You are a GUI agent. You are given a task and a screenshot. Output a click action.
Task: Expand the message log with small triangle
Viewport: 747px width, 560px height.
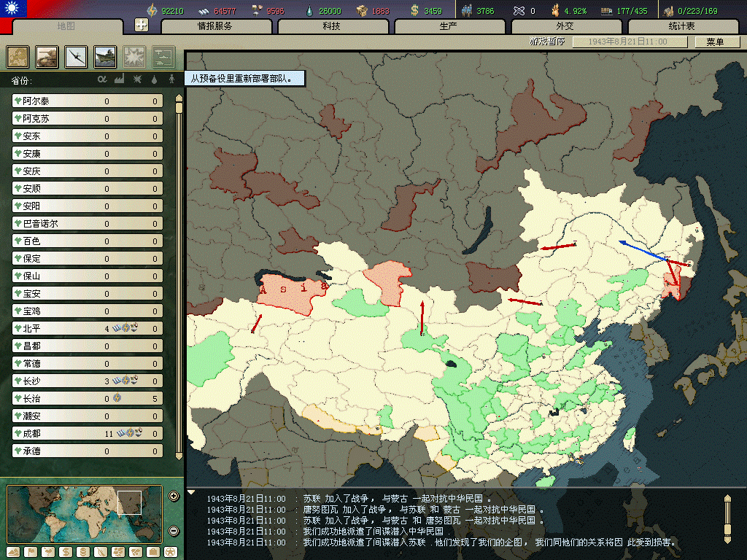click(191, 492)
